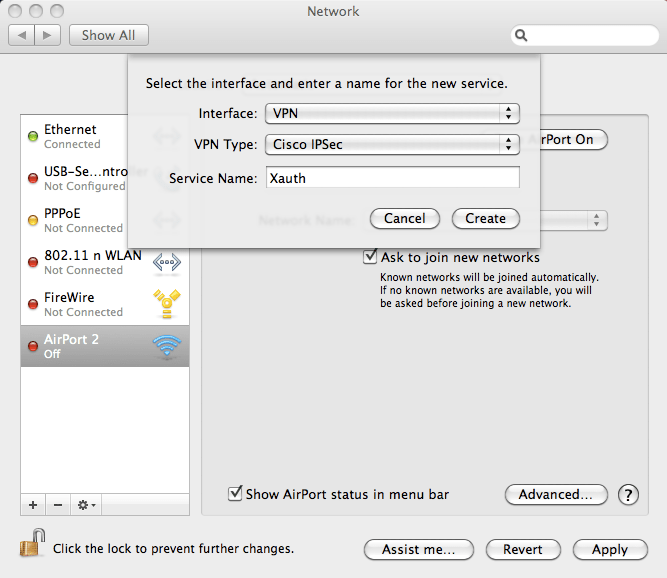Click the AirPort 2 'Off' status text
667x578 pixels.
(x=52, y=354)
